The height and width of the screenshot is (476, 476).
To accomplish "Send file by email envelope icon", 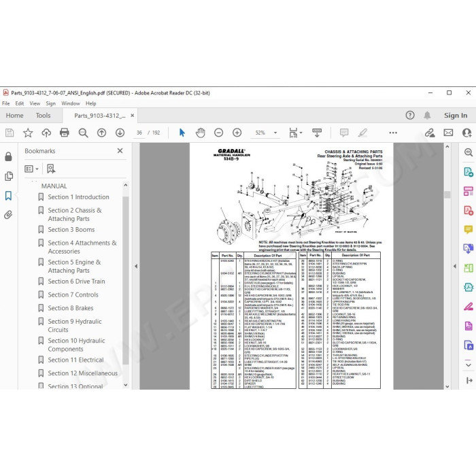I will tap(448, 133).
